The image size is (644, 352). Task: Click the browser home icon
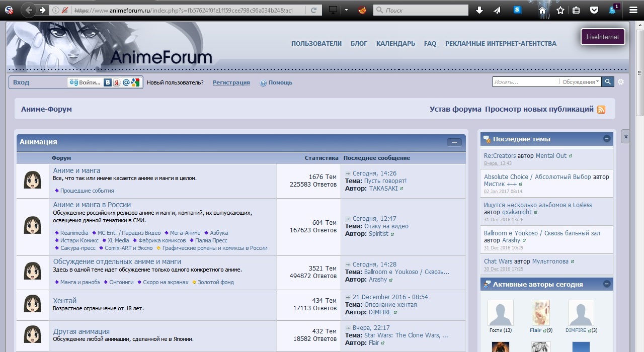542,10
